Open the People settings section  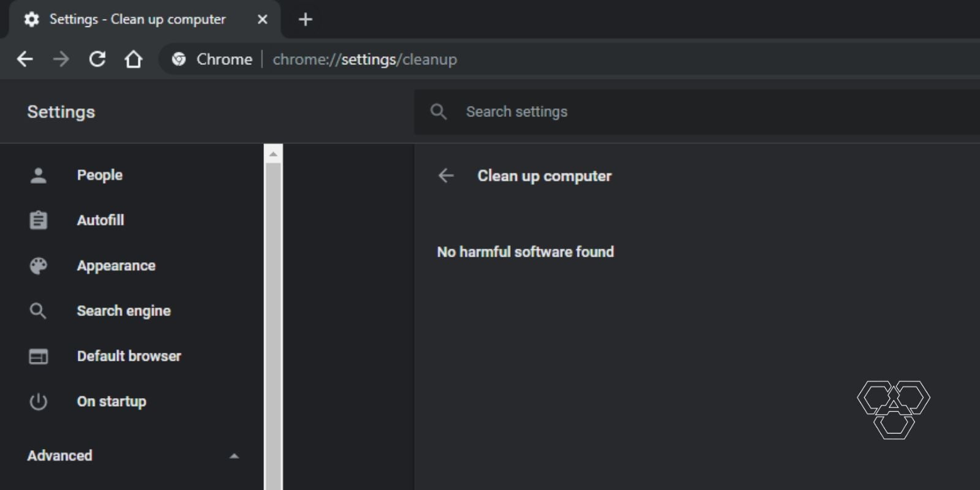click(100, 175)
